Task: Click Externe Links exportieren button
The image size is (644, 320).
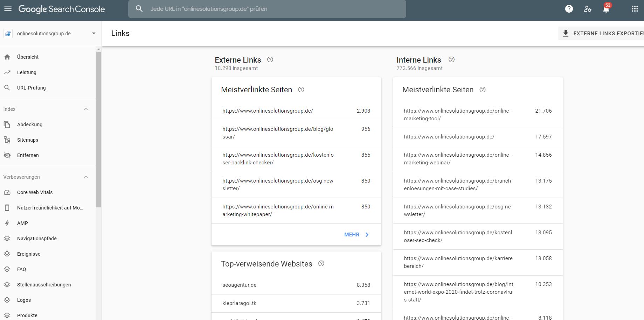Action: 601,34
